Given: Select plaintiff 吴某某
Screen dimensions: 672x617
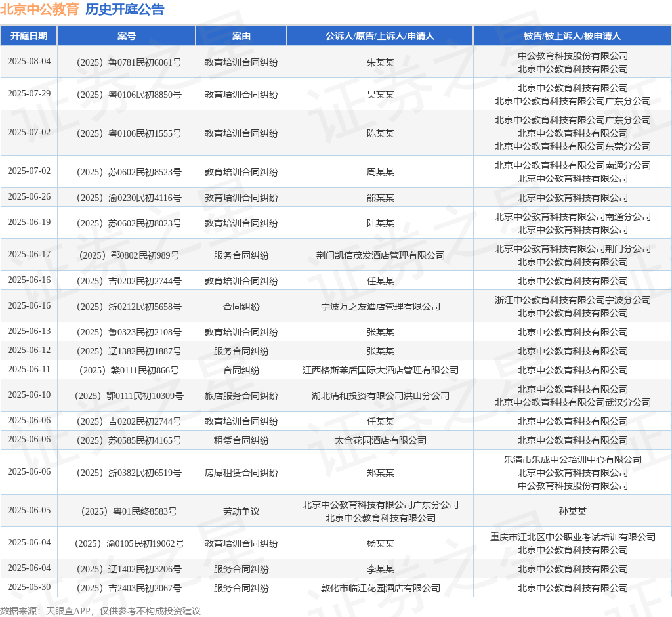Looking at the screenshot, I should coord(381,95).
